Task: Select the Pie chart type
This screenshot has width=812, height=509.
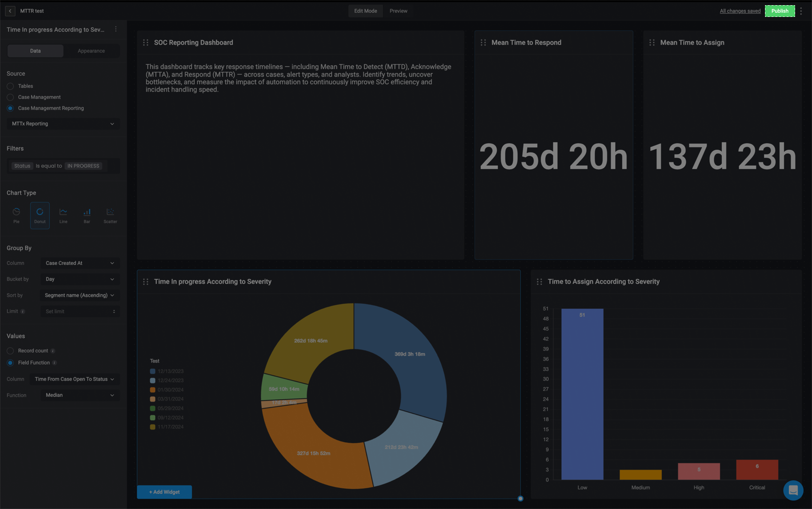Action: (x=16, y=216)
